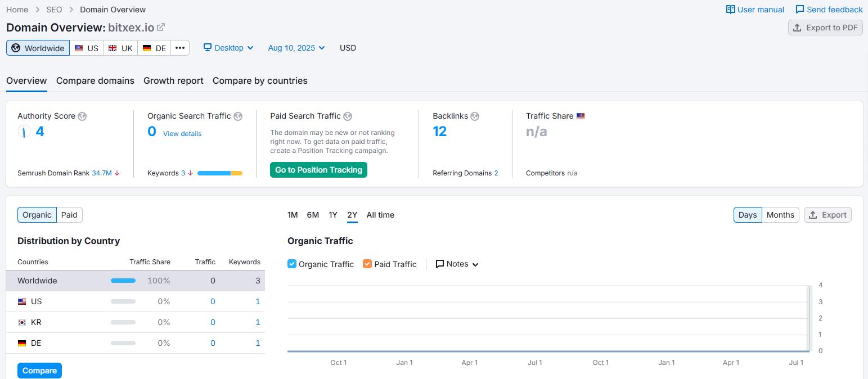Screen dimensions: 868x379
Task: Open the Compare by countries tab
Action: pos(260,80)
